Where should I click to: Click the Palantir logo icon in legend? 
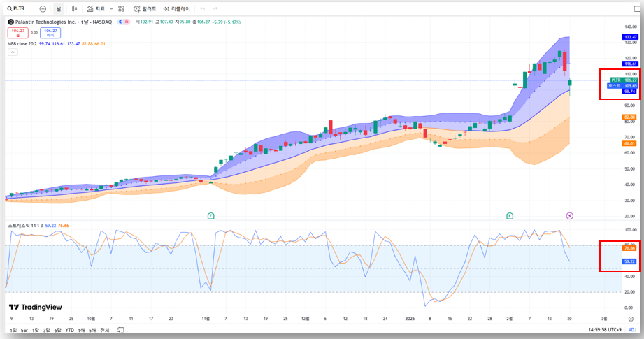pyautogui.click(x=10, y=22)
